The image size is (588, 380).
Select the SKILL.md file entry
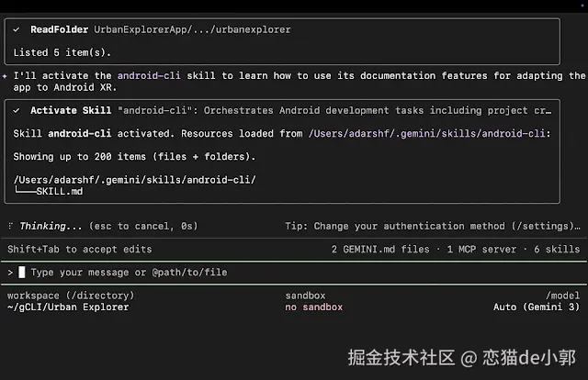click(60, 192)
